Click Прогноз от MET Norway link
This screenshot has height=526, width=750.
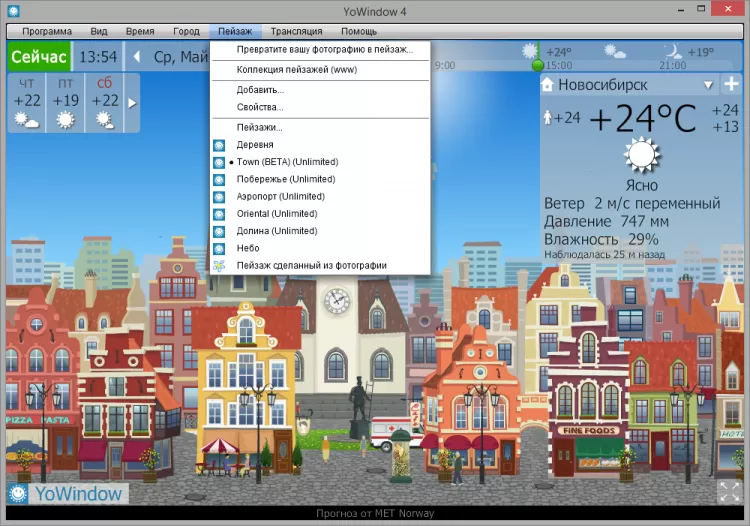[x=375, y=514]
